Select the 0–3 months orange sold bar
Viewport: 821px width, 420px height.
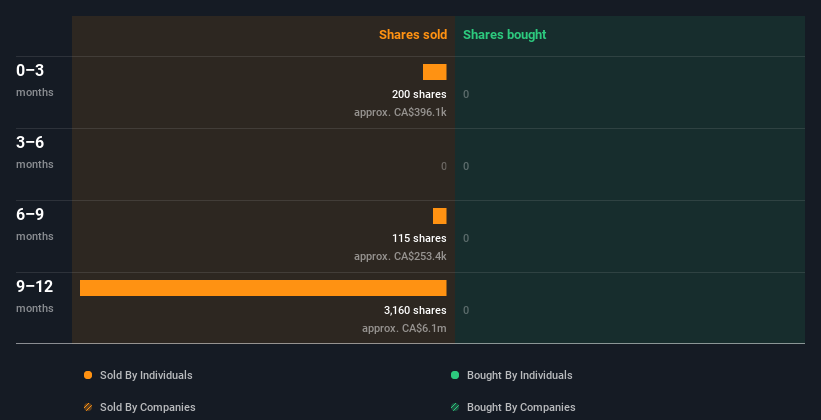point(435,72)
